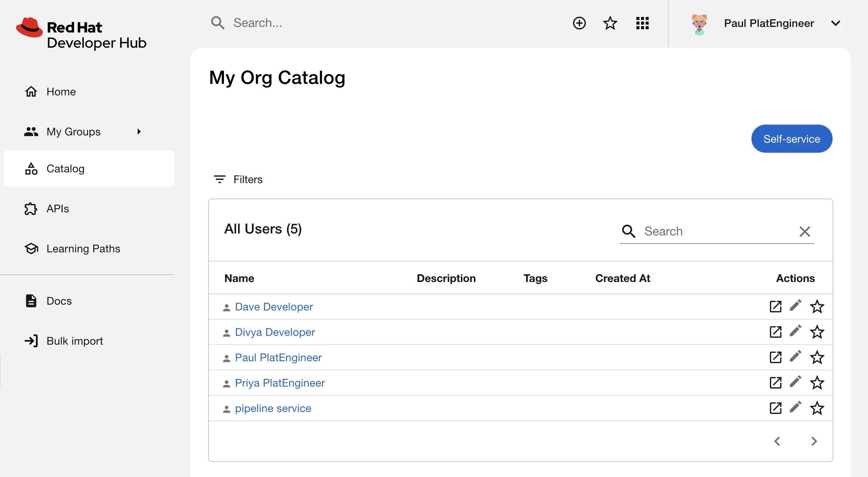Screen dimensions: 868x477
Task: Click the Red Hat Developer Hub logo
Action: pos(81,33)
